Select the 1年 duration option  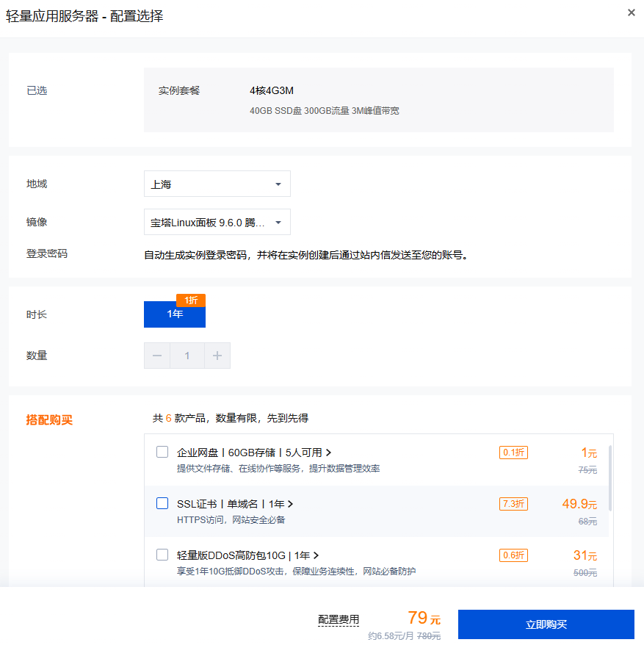175,314
